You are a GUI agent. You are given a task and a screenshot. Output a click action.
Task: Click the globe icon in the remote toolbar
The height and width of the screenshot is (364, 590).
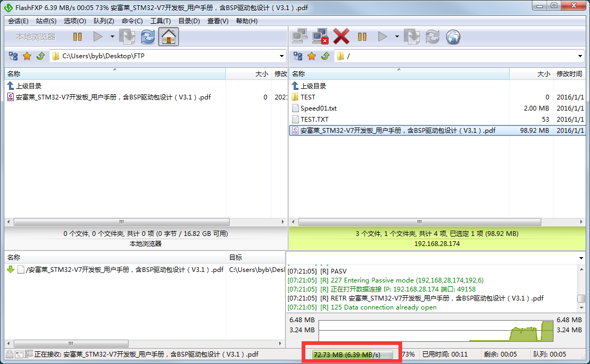(453, 37)
